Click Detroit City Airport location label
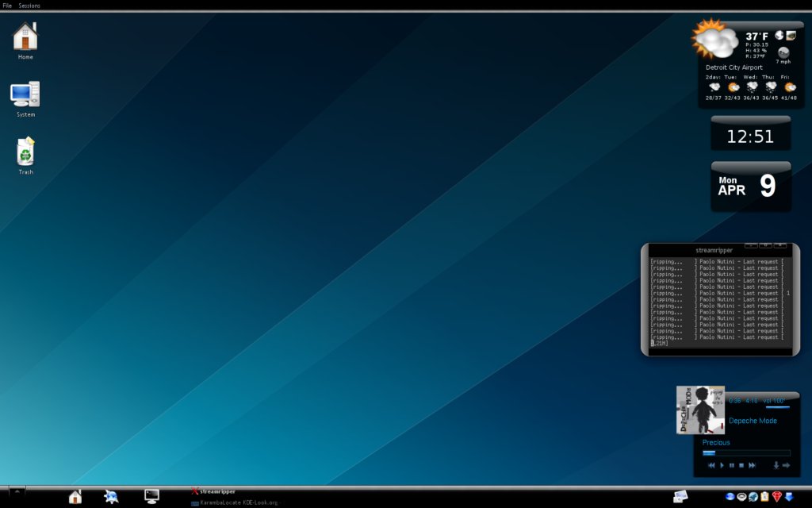The image size is (812, 508). (x=733, y=67)
